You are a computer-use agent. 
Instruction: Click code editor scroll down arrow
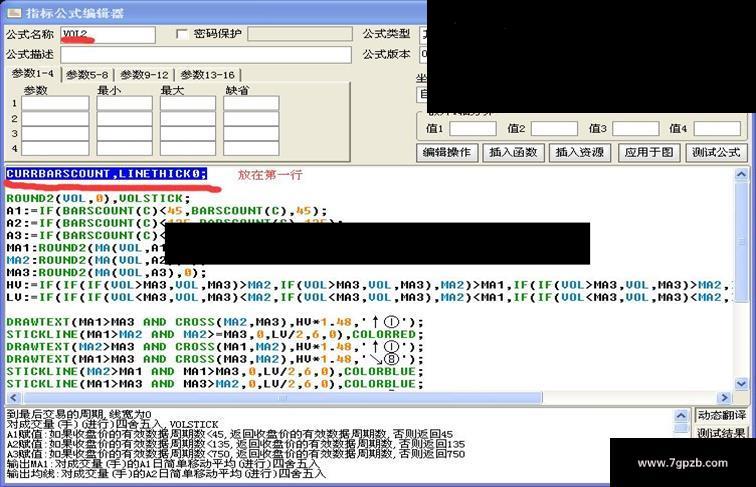click(742, 384)
